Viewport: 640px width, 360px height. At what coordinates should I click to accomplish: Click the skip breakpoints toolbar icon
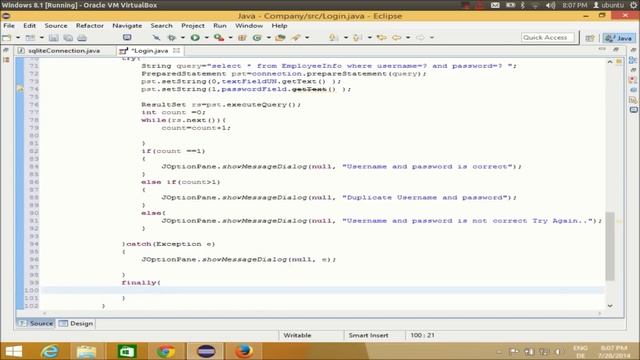(156, 38)
